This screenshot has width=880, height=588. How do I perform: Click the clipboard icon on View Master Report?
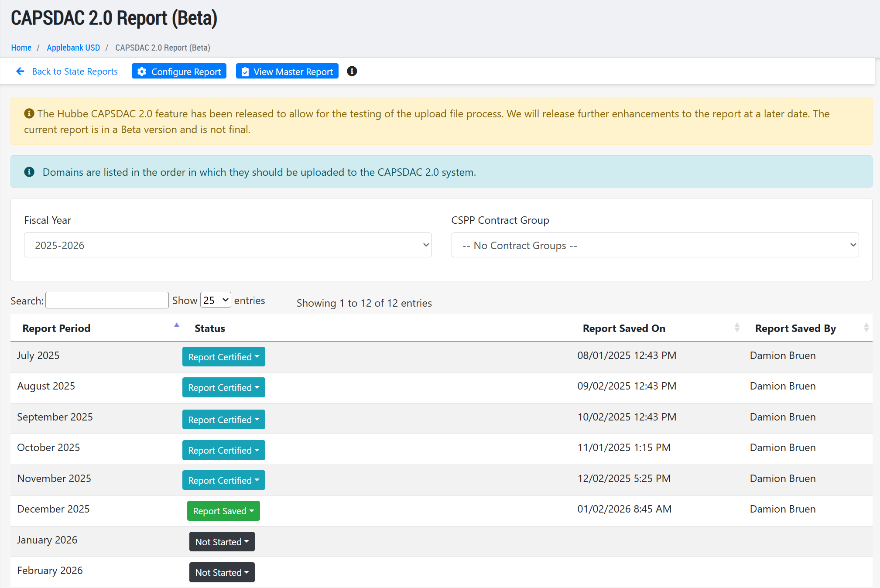pos(245,72)
